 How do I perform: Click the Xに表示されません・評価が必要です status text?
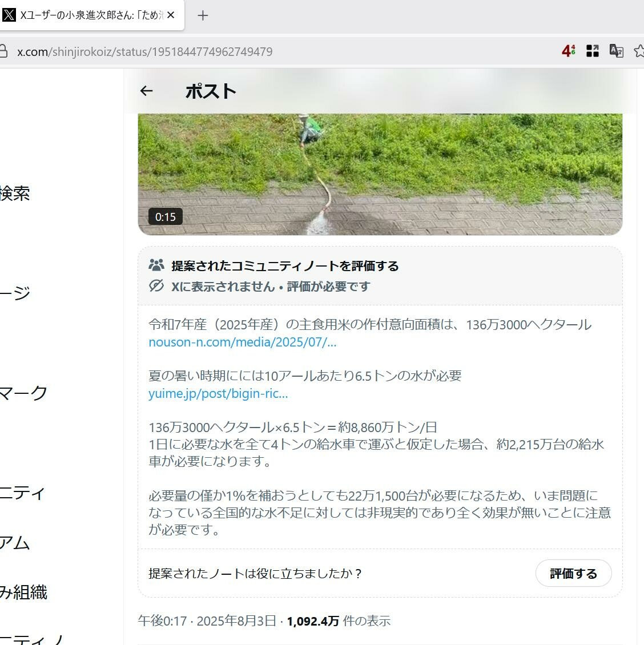(271, 287)
